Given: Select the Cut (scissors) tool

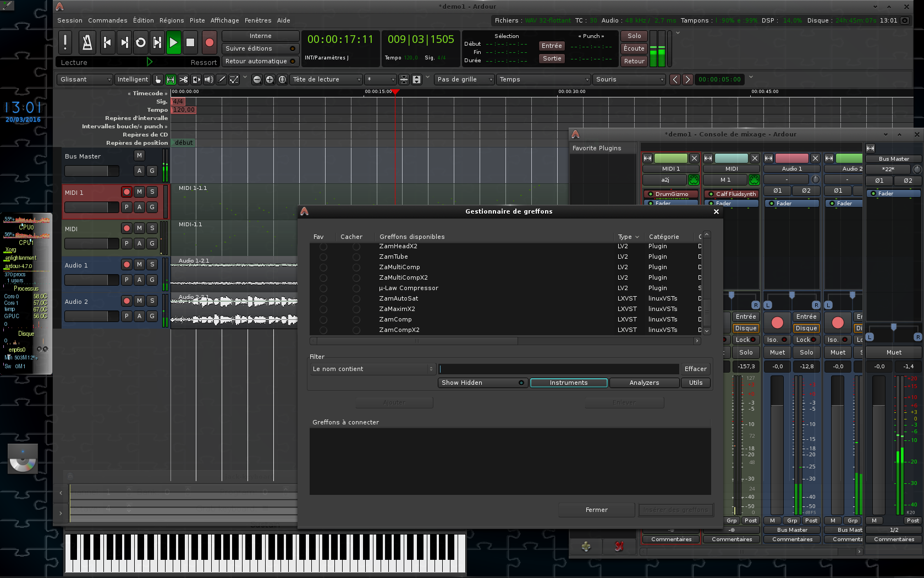Looking at the screenshot, I should (184, 79).
